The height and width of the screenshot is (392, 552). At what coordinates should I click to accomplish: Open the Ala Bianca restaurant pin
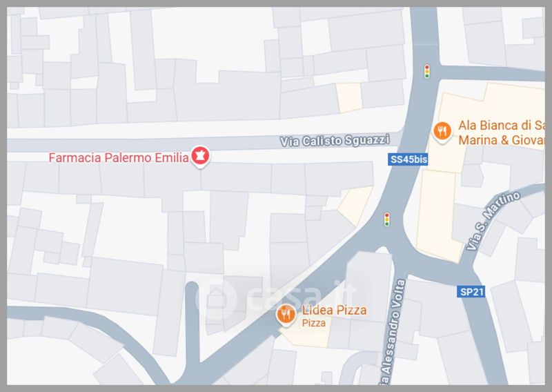442,131
